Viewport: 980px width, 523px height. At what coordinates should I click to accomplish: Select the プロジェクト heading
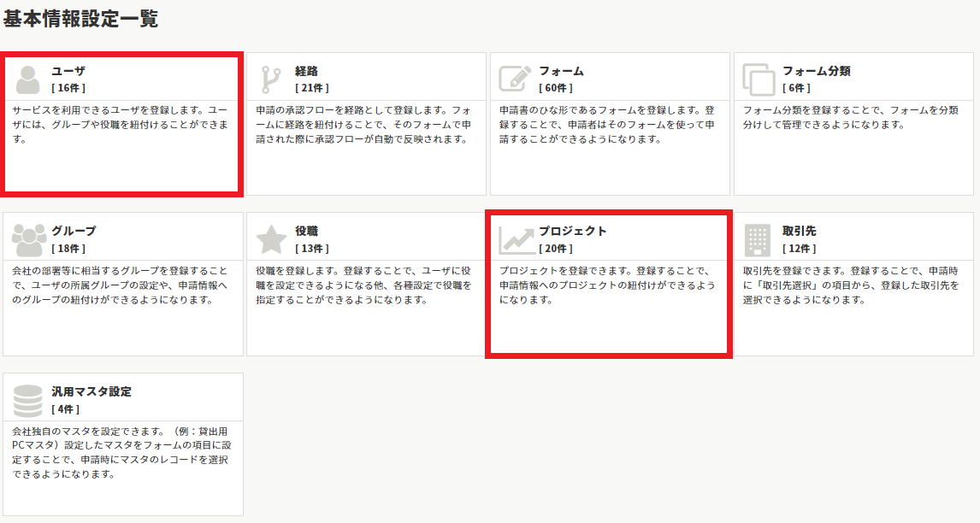tap(572, 231)
